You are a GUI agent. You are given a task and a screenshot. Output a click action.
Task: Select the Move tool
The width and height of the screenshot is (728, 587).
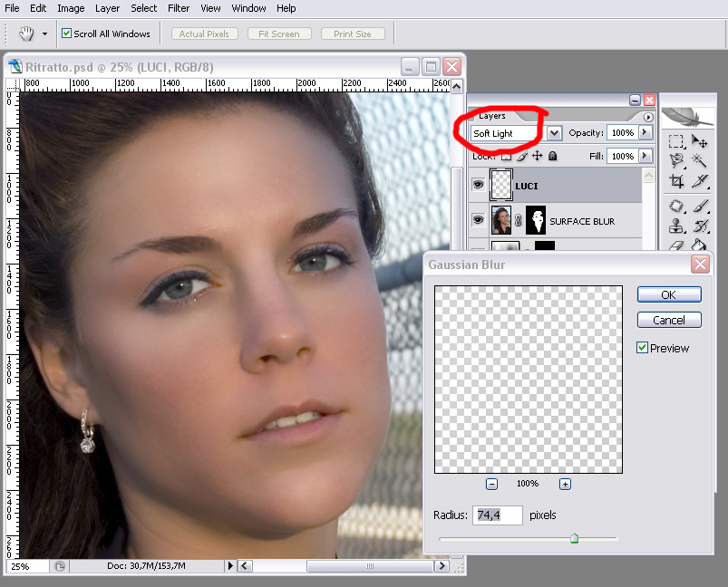click(699, 141)
